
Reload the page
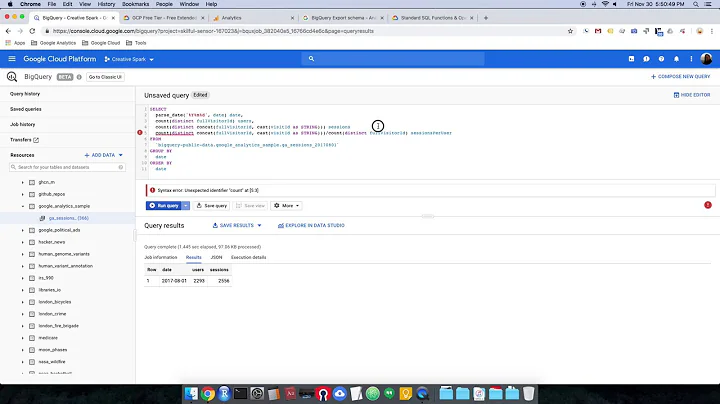click(x=32, y=31)
